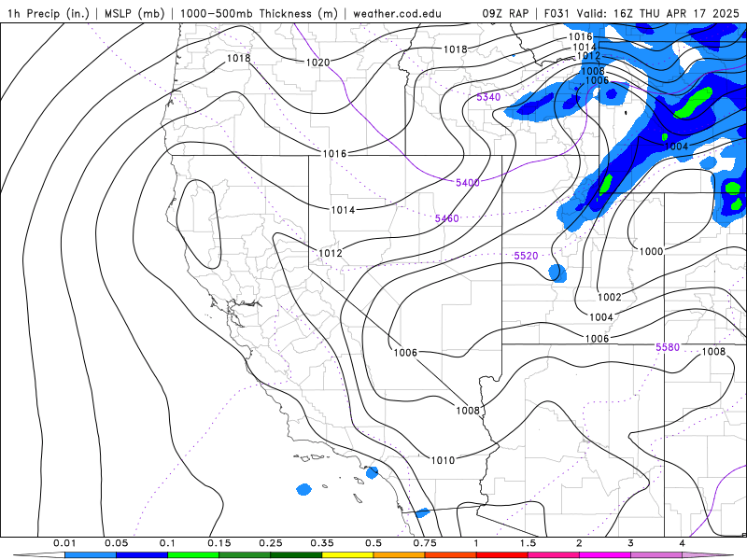747x560 pixels.
Task: Click the purple 5520 thickness label
Action: click(x=526, y=256)
